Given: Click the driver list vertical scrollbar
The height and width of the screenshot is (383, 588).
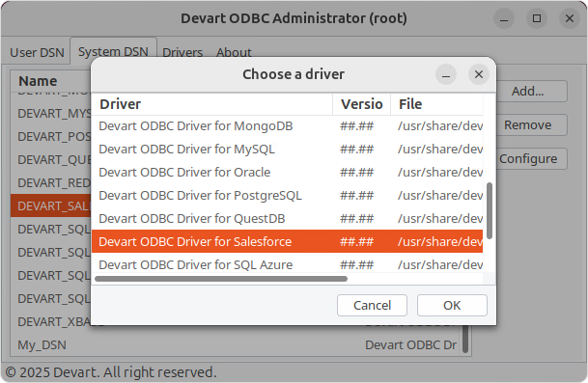Looking at the screenshot, I should pos(489,210).
